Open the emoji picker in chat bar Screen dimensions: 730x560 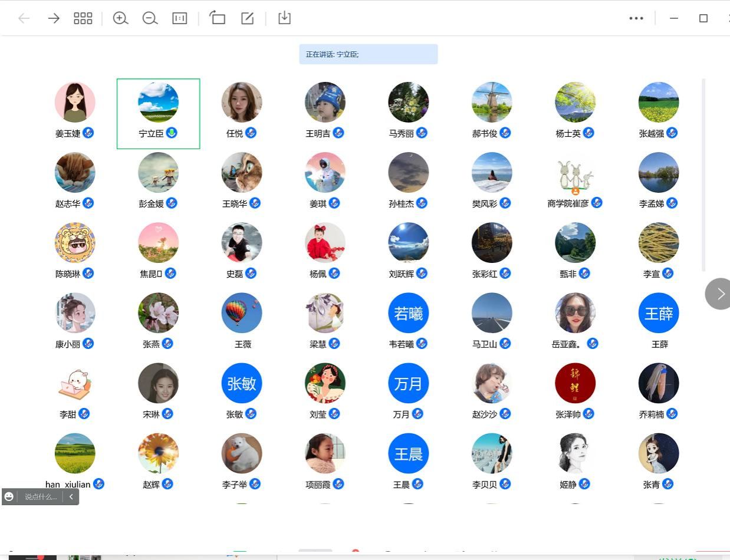(9, 497)
